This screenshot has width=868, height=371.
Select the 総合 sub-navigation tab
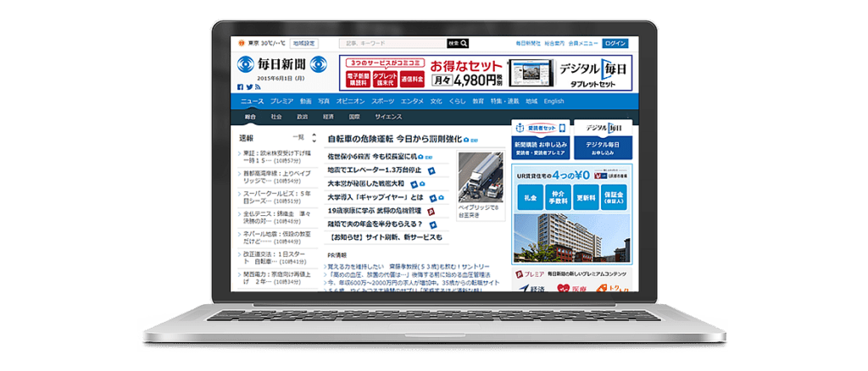(250, 117)
